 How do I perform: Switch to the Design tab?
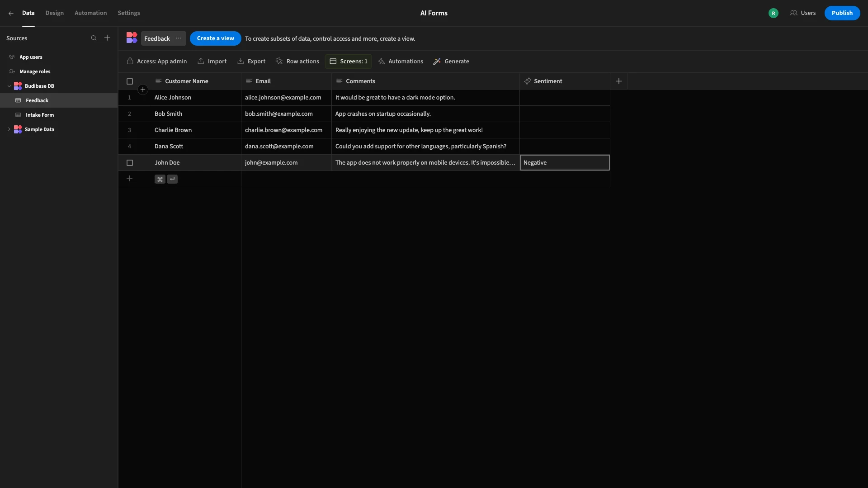[55, 13]
